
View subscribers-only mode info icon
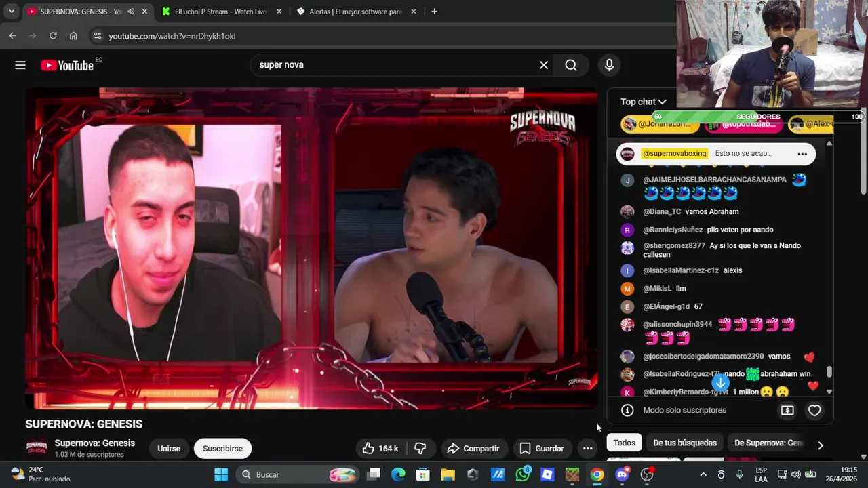[x=627, y=410]
